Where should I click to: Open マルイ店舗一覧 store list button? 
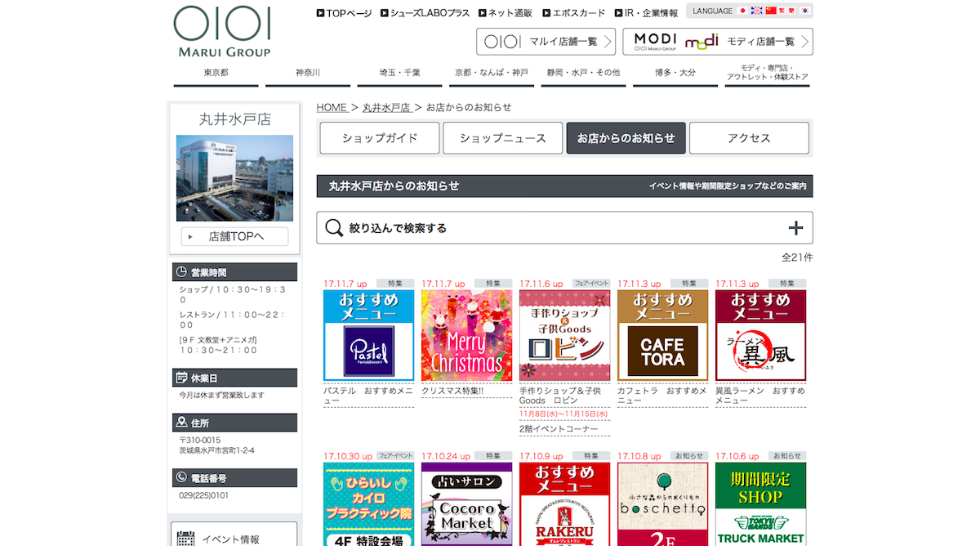(x=546, y=42)
